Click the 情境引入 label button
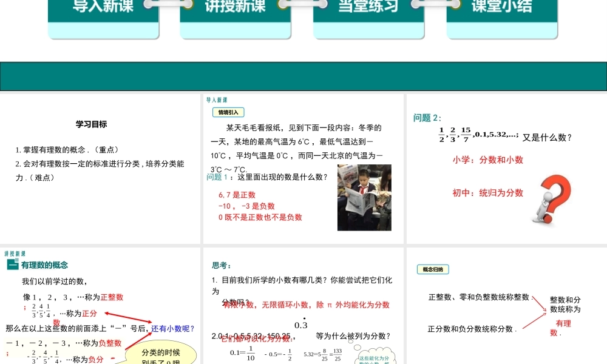The image size is (607, 364). coord(228,112)
